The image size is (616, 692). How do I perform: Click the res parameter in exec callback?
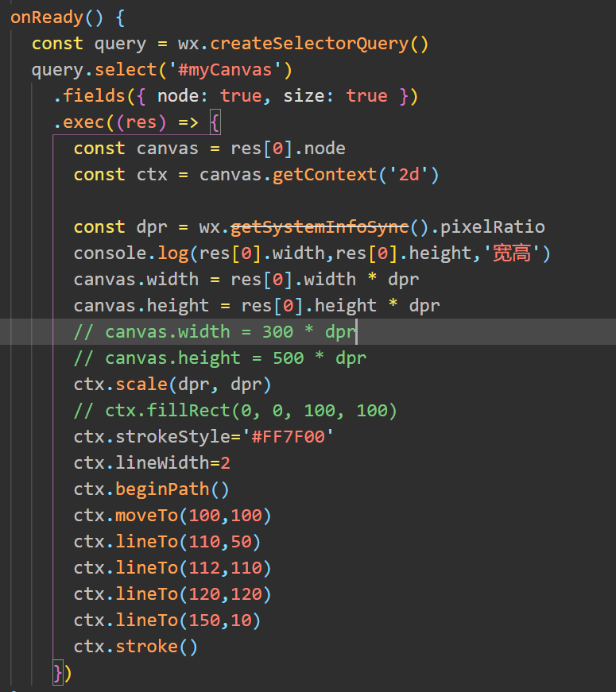click(x=141, y=122)
